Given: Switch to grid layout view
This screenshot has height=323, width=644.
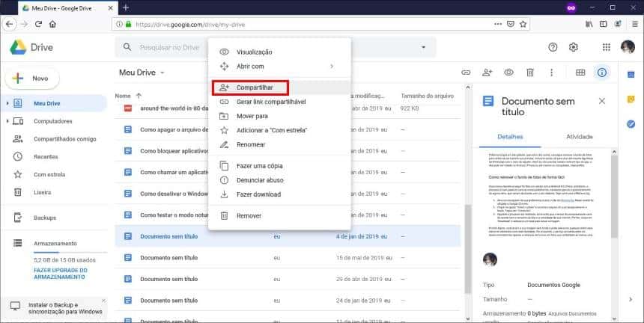Looking at the screenshot, I should point(580,73).
